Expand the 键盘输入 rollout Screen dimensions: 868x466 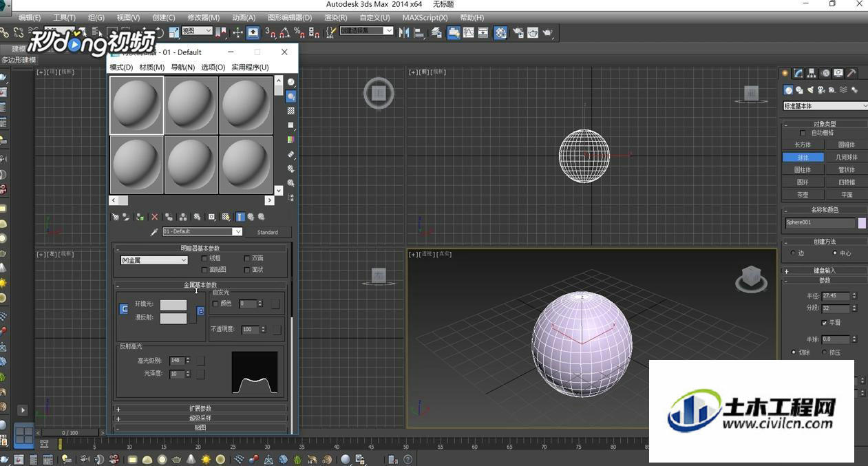click(824, 271)
